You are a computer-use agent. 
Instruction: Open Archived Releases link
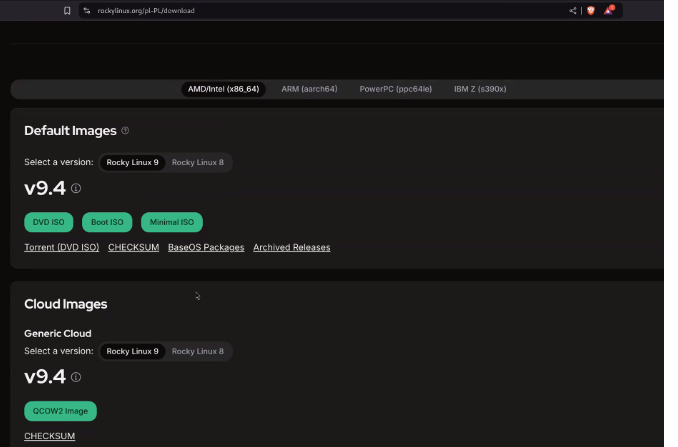click(292, 247)
